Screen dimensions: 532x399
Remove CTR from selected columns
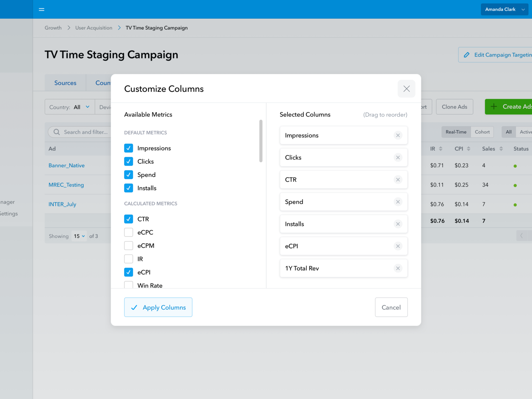[398, 180]
